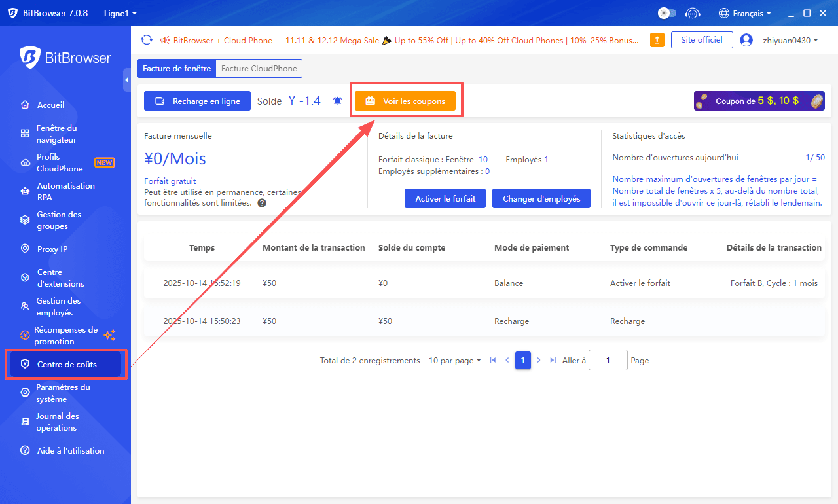
Task: Switch to the Facture CloudPhone tab
Action: coord(260,68)
